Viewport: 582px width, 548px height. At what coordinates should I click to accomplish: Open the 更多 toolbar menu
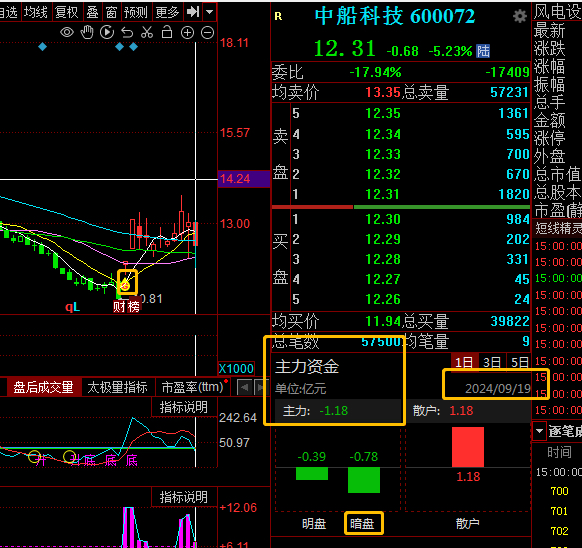click(167, 12)
